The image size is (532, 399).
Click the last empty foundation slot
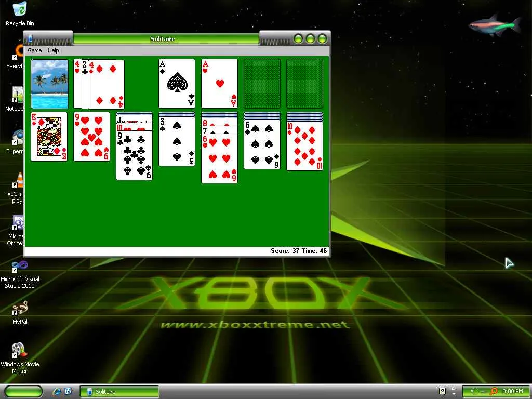coord(304,84)
